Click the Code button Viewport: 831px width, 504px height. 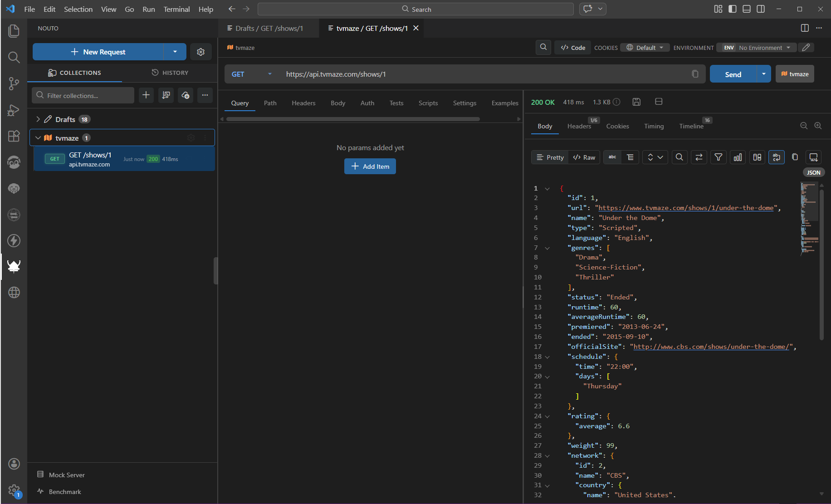coord(573,48)
